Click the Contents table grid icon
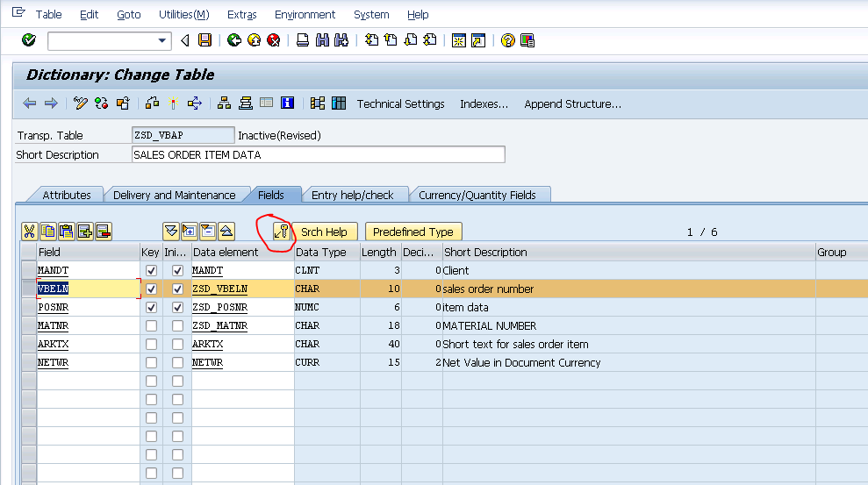The image size is (868, 485). [339, 103]
